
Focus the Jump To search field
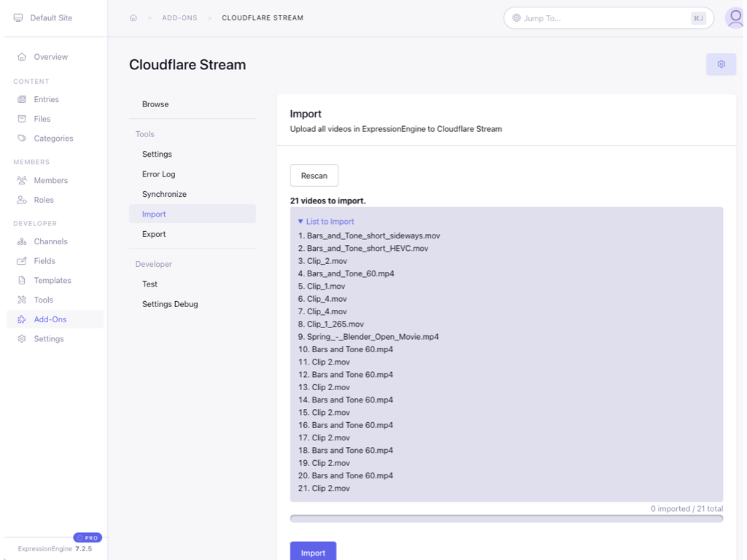pos(608,18)
